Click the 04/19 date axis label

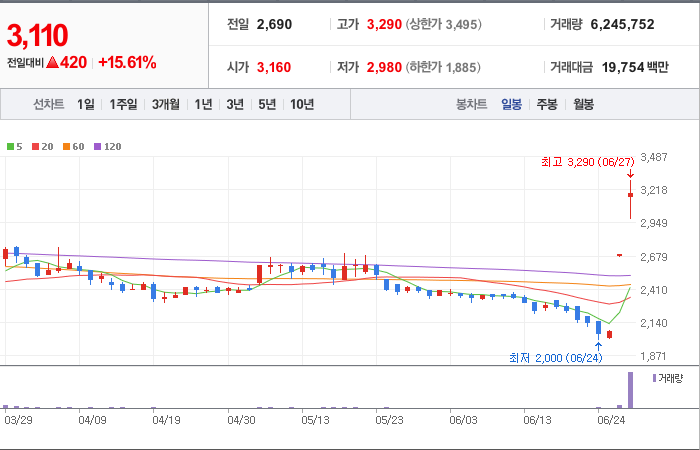(166, 421)
